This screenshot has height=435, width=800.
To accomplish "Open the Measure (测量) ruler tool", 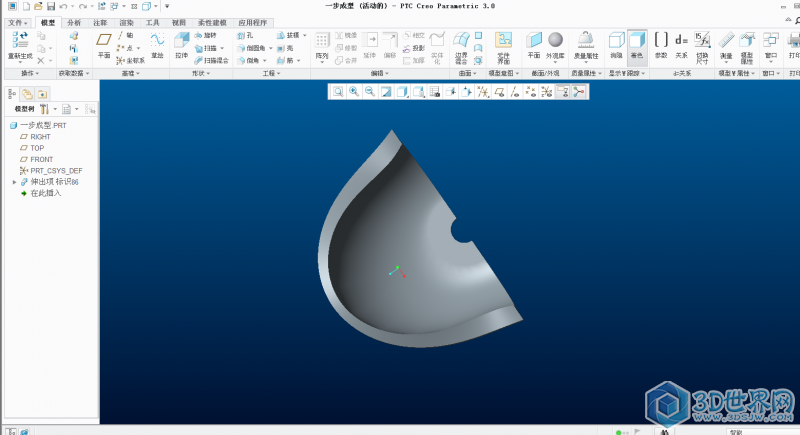I will [x=726, y=45].
